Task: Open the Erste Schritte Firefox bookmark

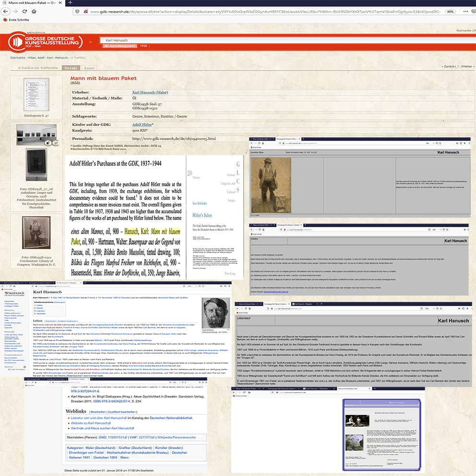Action: click(x=16, y=20)
